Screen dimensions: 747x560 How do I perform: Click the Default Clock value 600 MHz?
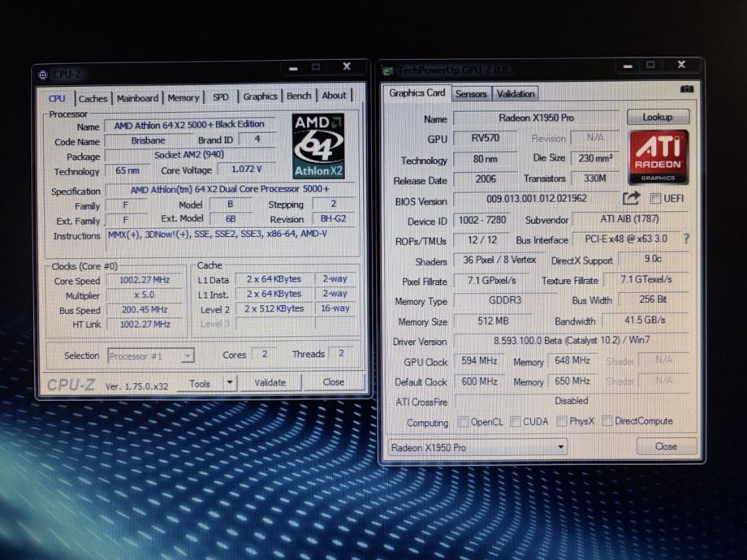tap(479, 381)
